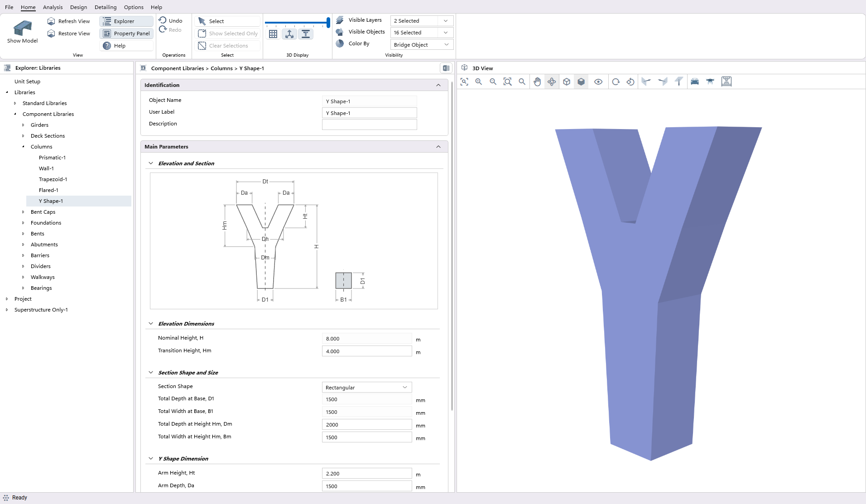Click the Undo button
Screen dimensions: 866x504
pyautogui.click(x=171, y=21)
